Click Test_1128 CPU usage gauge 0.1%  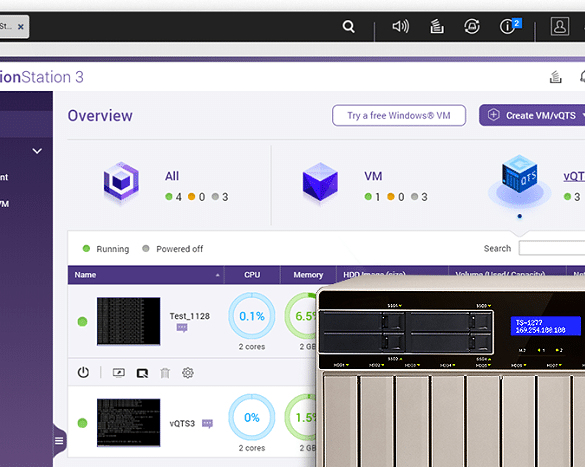tap(252, 316)
